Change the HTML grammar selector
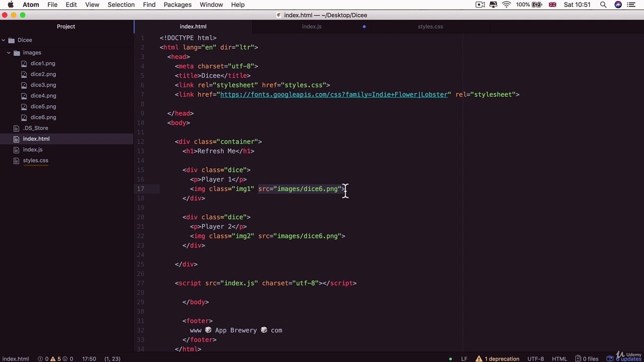The image size is (644, 362). tap(559, 359)
